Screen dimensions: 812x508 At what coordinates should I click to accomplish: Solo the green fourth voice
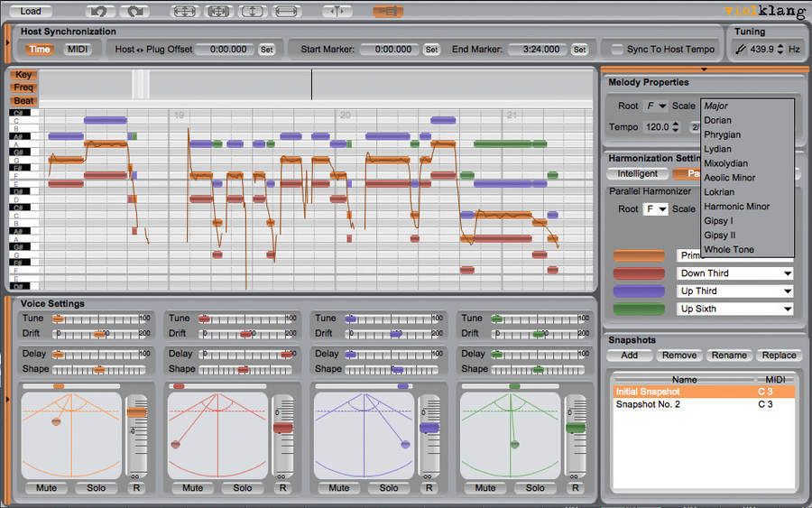[x=535, y=488]
